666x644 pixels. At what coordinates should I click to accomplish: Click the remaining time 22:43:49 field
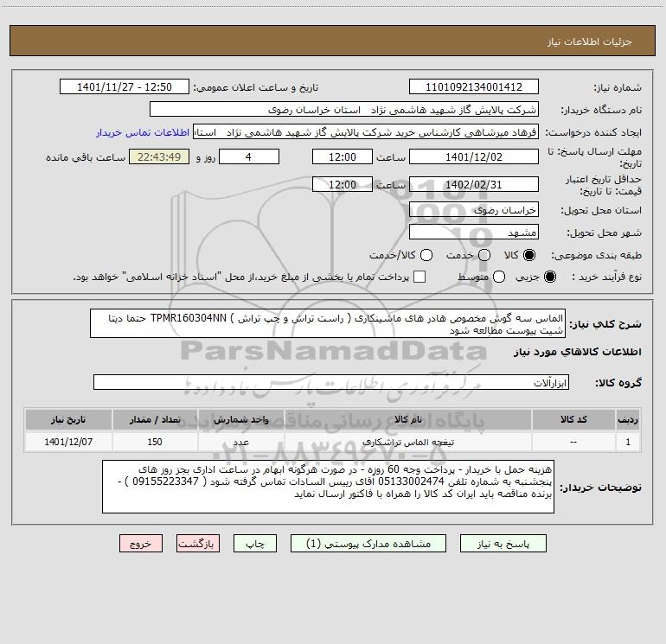click(159, 156)
